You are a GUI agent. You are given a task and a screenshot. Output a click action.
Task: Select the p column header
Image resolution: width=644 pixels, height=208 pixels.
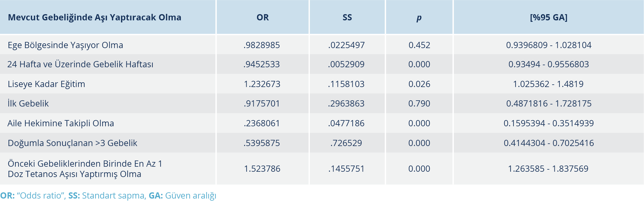click(419, 18)
